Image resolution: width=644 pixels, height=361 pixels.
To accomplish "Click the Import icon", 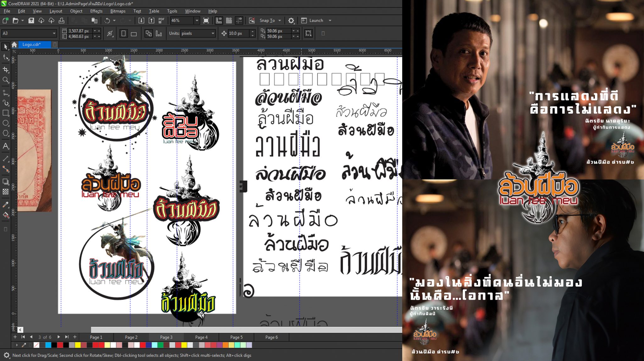I will click(141, 20).
